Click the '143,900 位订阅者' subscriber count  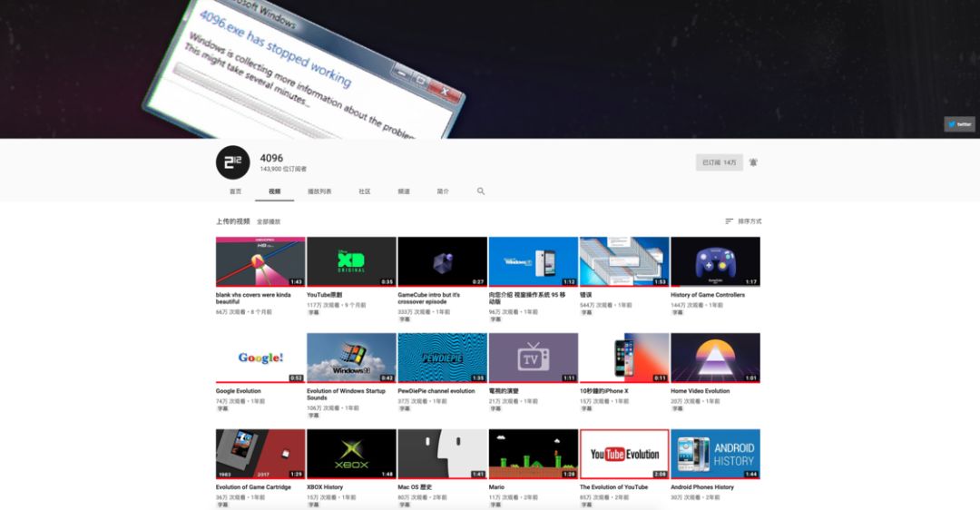coord(283,170)
